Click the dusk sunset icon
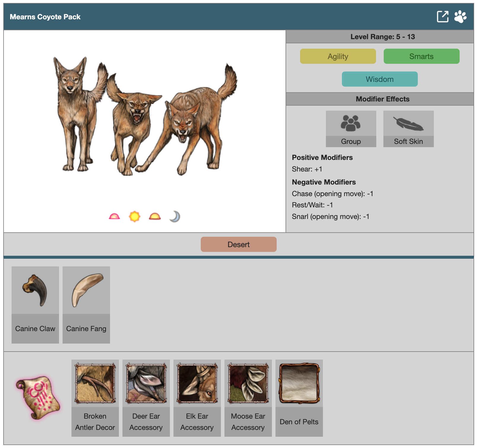This screenshot has height=448, width=478. pos(155,216)
